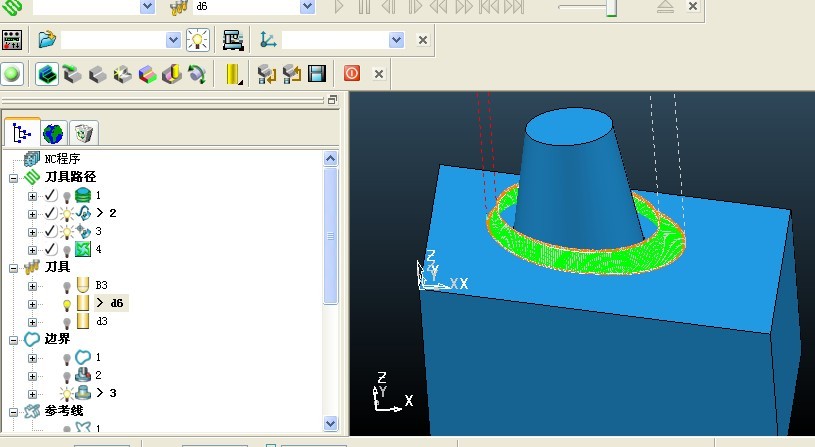Toggle lightbulb visibility of toolpath 2
This screenshot has height=447, width=815.
[67, 214]
